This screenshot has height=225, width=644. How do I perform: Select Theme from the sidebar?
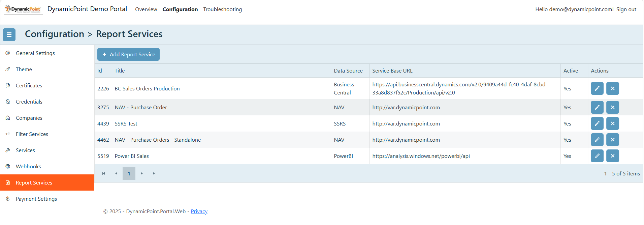(47, 69)
